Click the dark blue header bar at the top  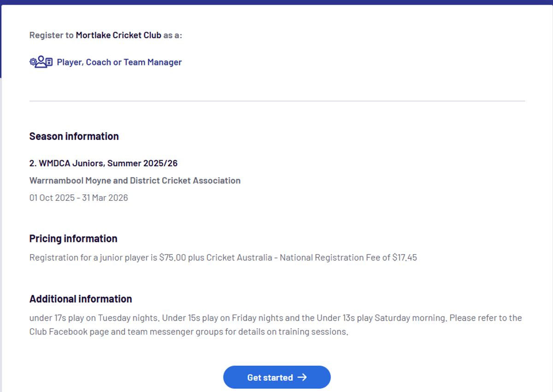(276, 2)
